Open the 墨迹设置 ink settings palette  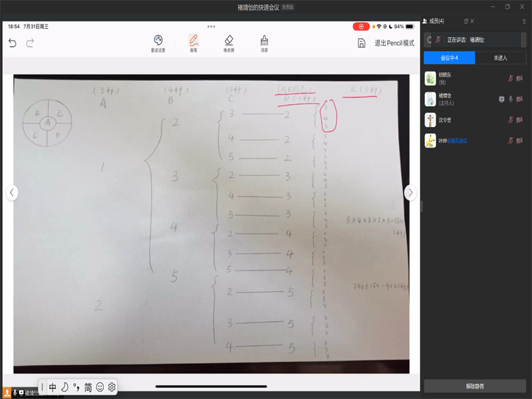point(158,43)
